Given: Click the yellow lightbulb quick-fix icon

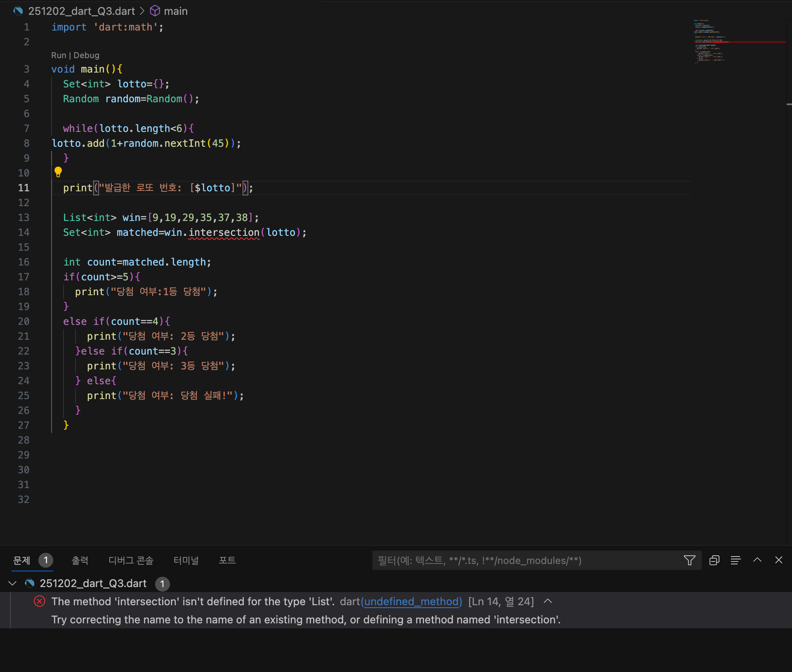Looking at the screenshot, I should pyautogui.click(x=58, y=172).
